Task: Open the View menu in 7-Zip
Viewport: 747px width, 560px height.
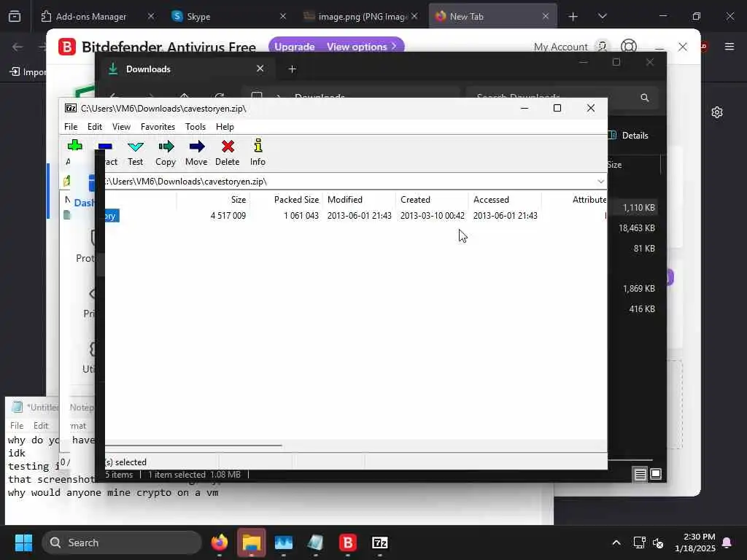Action: [x=121, y=127]
